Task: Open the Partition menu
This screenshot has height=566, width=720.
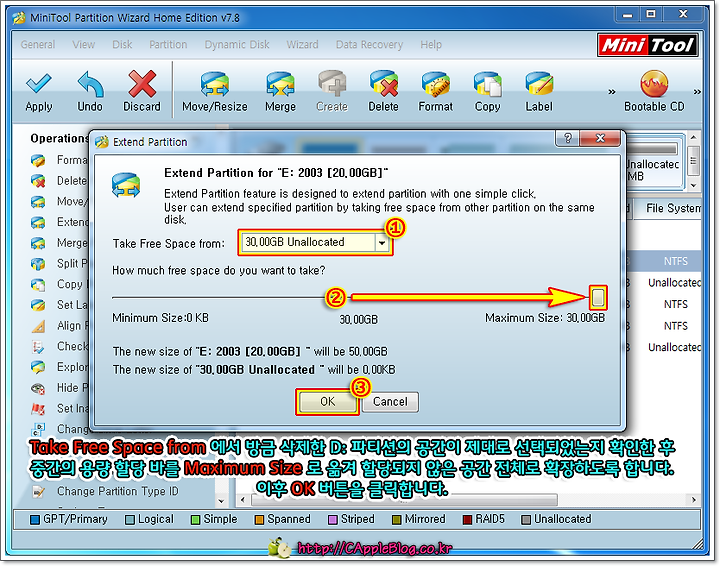Action: pyautogui.click(x=168, y=45)
